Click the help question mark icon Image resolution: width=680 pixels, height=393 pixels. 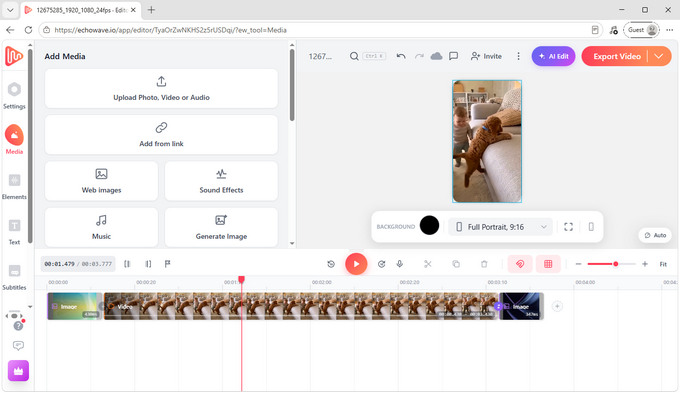(x=18, y=326)
